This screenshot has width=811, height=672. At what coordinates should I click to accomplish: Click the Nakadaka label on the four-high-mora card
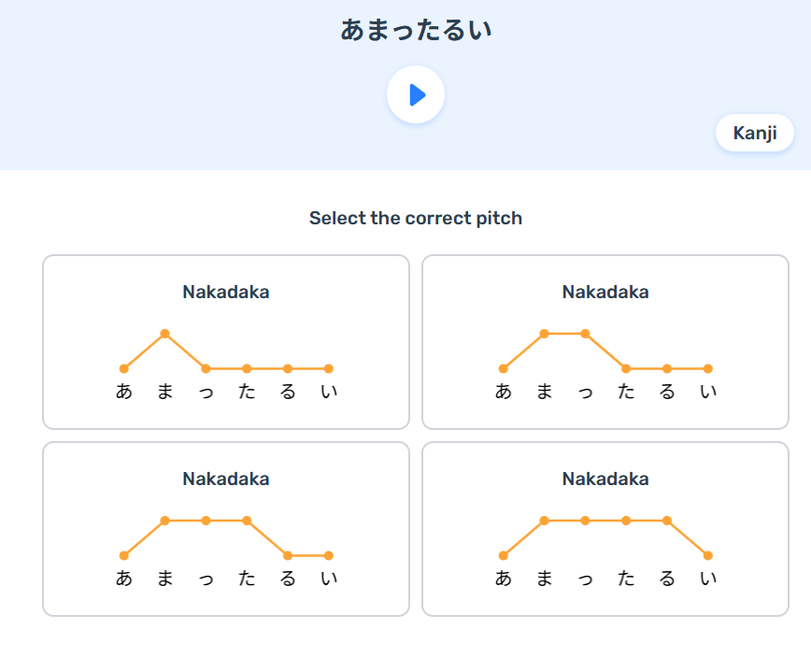point(605,479)
